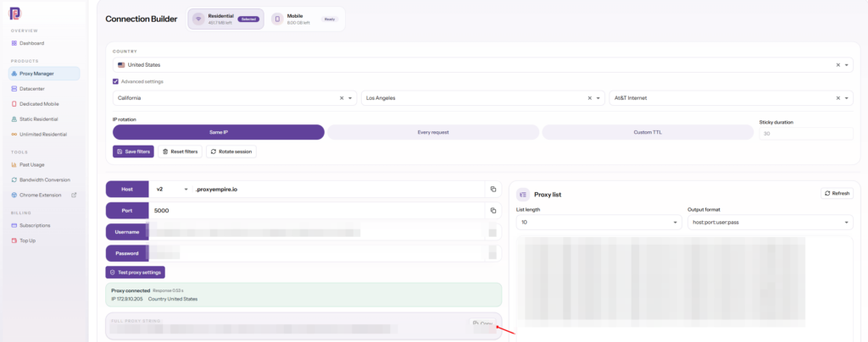Screen dimensions: 868x342
Task: Refresh the proxy list
Action: tap(837, 193)
